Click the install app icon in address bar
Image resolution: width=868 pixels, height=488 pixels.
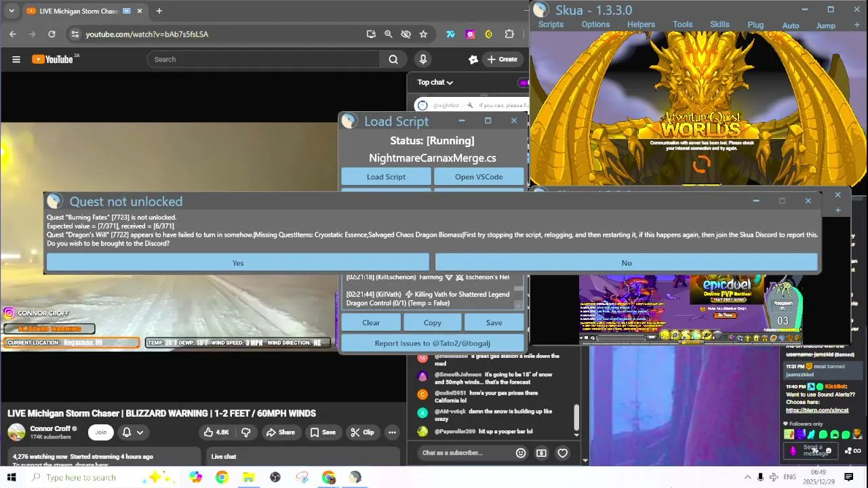(x=371, y=34)
